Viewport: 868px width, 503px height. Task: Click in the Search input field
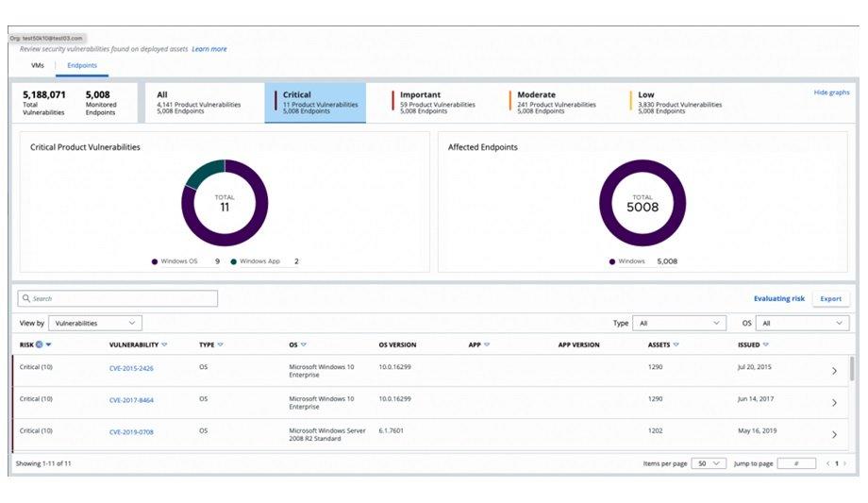click(x=118, y=298)
